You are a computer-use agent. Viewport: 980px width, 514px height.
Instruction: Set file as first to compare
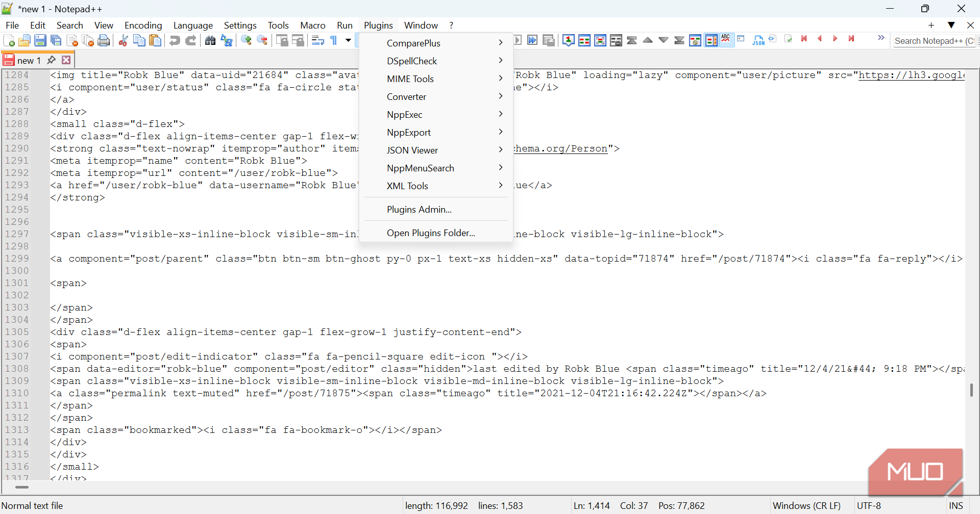tap(569, 40)
